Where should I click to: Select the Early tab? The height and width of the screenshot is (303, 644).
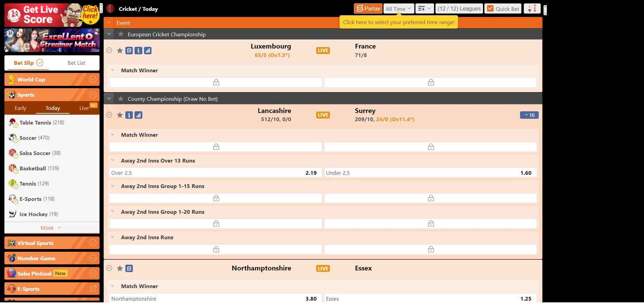tap(20, 108)
